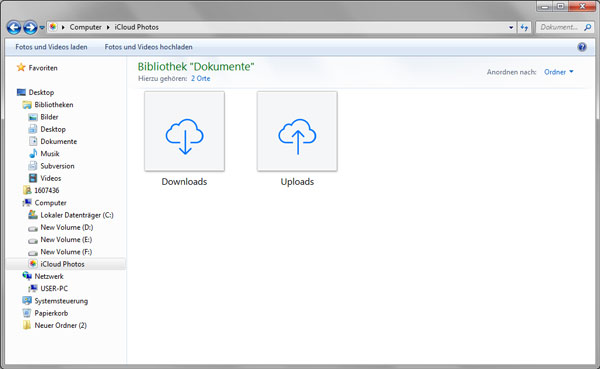Click the New Volume (F:) drive icon
This screenshot has width=600, height=369.
pyautogui.click(x=33, y=253)
